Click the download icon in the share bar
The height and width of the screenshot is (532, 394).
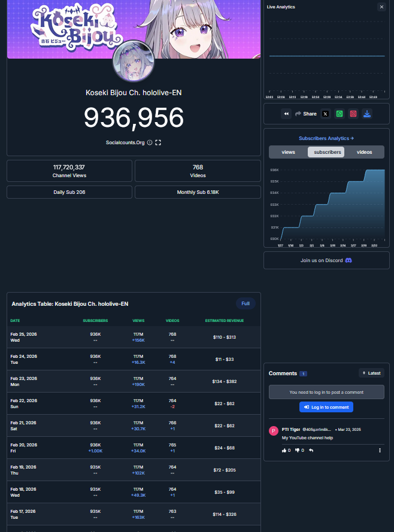367,114
